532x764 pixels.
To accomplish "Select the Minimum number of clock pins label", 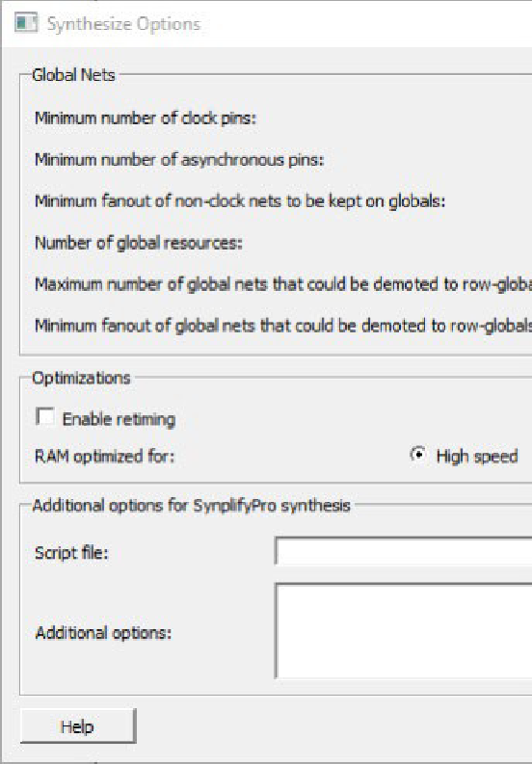I will [x=146, y=118].
